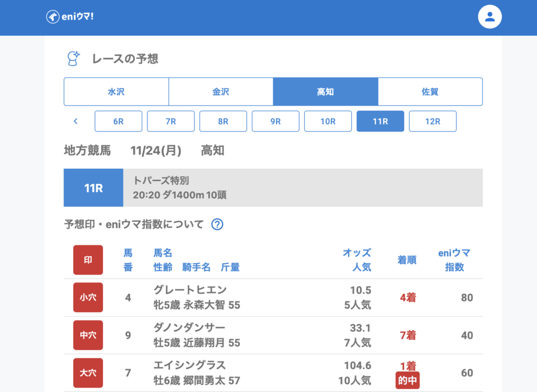Click horse name エイシングラス row

190,365
